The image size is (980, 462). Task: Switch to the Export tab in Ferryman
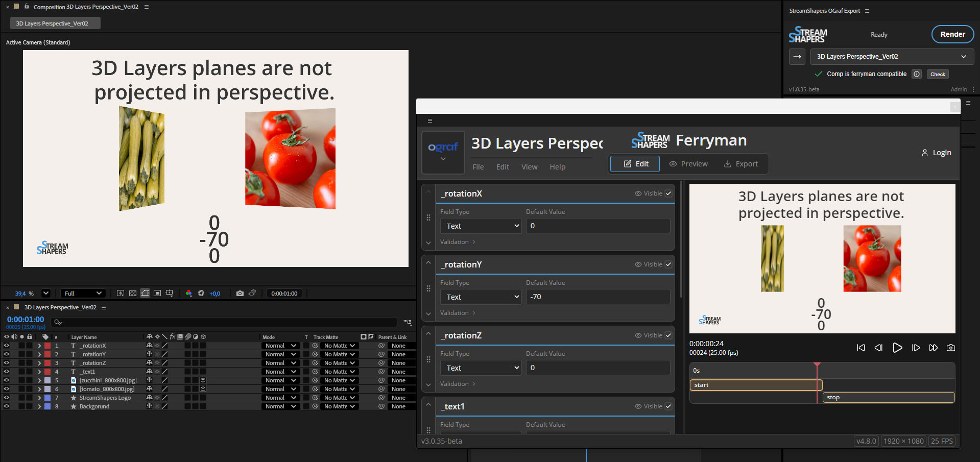[741, 164]
